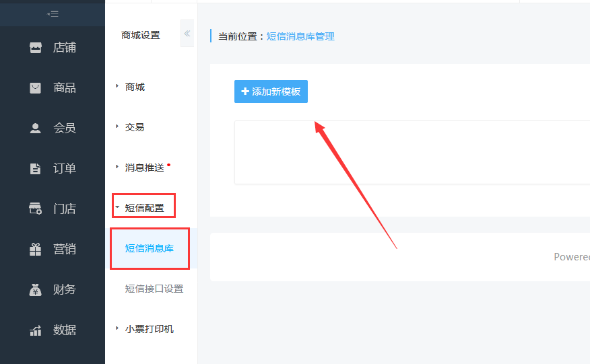Expand the 交易 submenu section
The height and width of the screenshot is (364, 590).
(134, 127)
